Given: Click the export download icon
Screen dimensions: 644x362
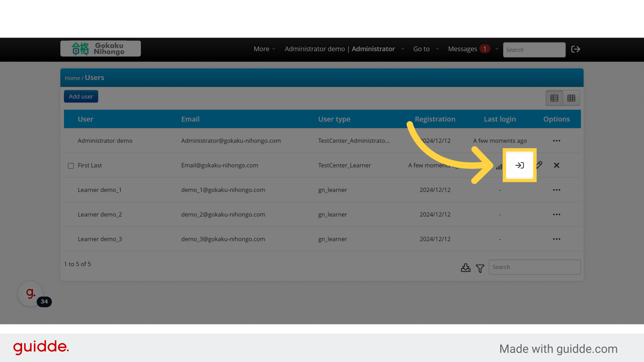Looking at the screenshot, I should pyautogui.click(x=466, y=268).
